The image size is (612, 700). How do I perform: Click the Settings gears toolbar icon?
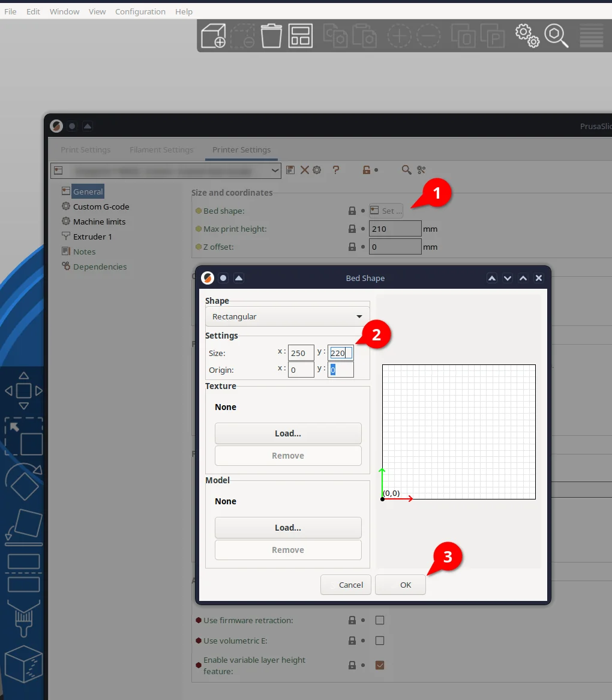click(527, 35)
